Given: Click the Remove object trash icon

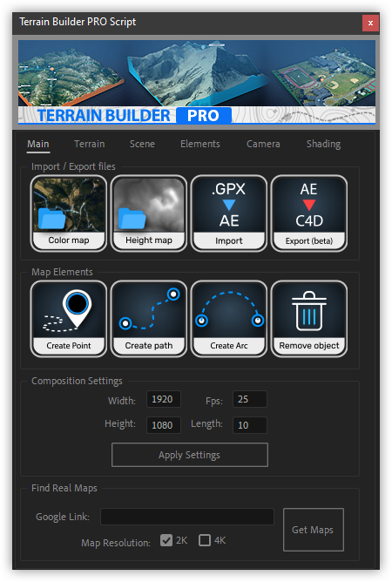Looking at the screenshot, I should coord(309,319).
